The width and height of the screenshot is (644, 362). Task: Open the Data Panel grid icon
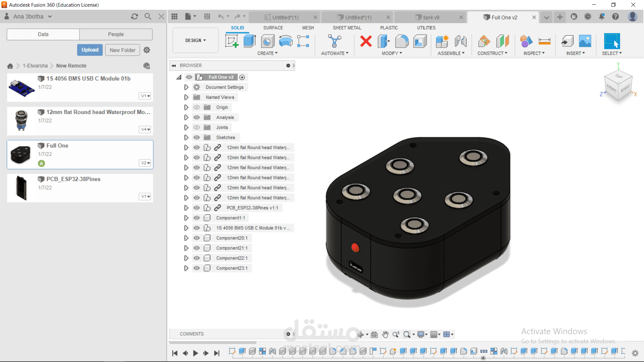click(x=174, y=17)
